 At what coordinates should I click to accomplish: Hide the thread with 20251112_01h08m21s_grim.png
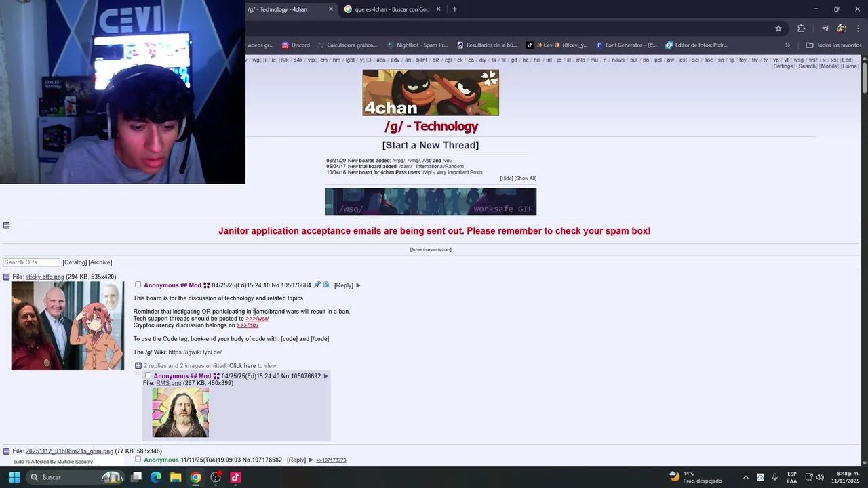tap(6, 451)
